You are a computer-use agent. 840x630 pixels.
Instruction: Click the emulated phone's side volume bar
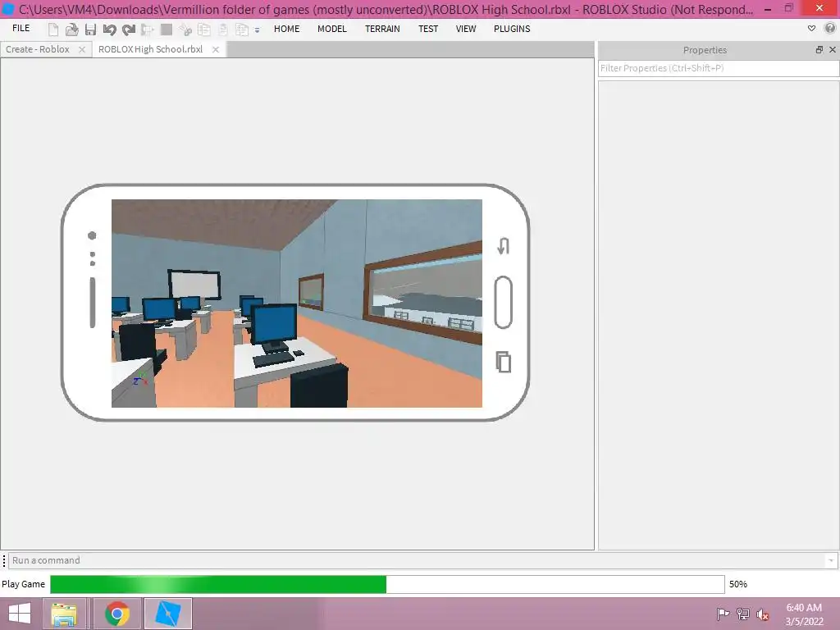(92, 302)
